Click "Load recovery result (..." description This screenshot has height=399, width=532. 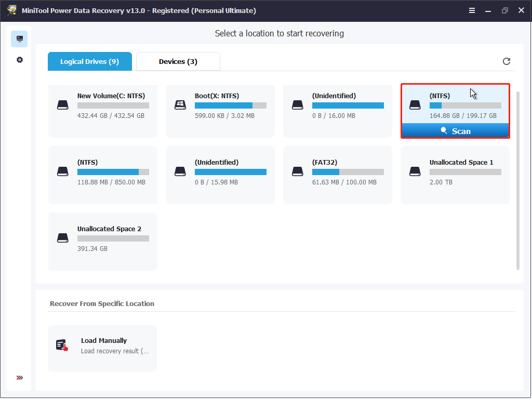click(x=115, y=351)
